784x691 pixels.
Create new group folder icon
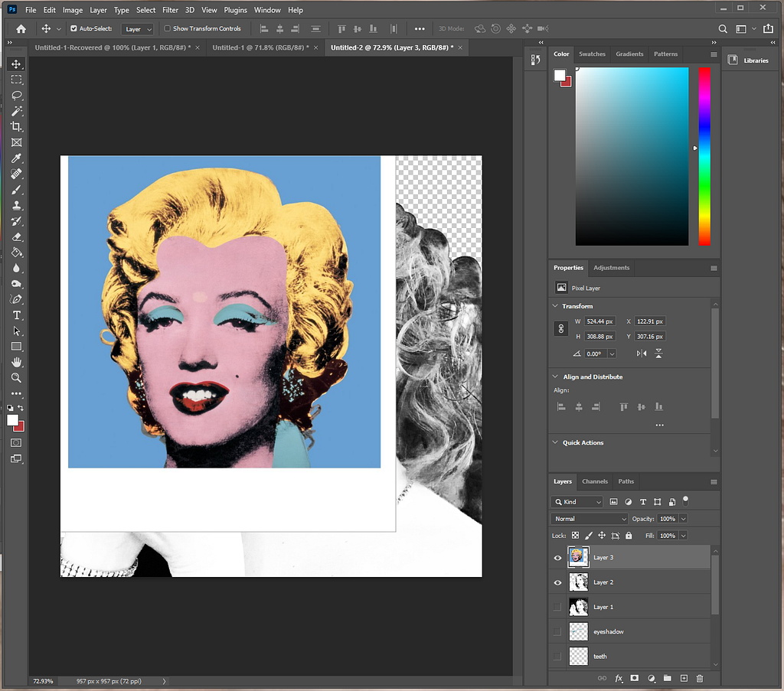668,678
